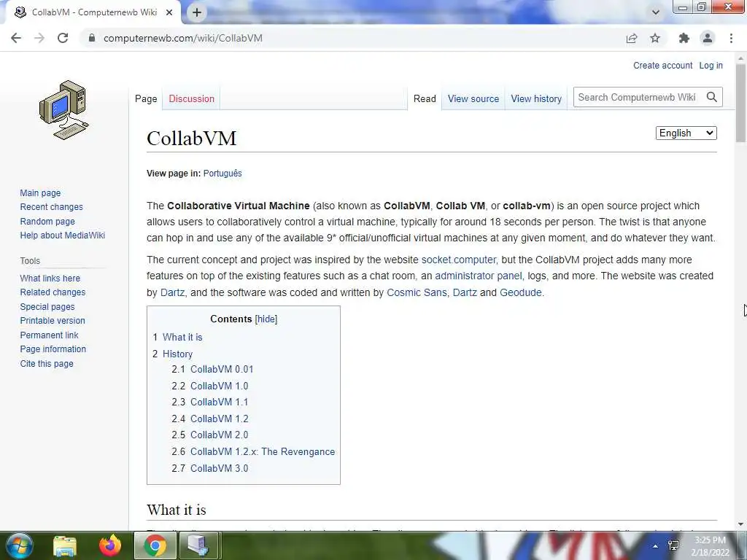Click the page vertical scrollbar thumb

tap(740, 102)
